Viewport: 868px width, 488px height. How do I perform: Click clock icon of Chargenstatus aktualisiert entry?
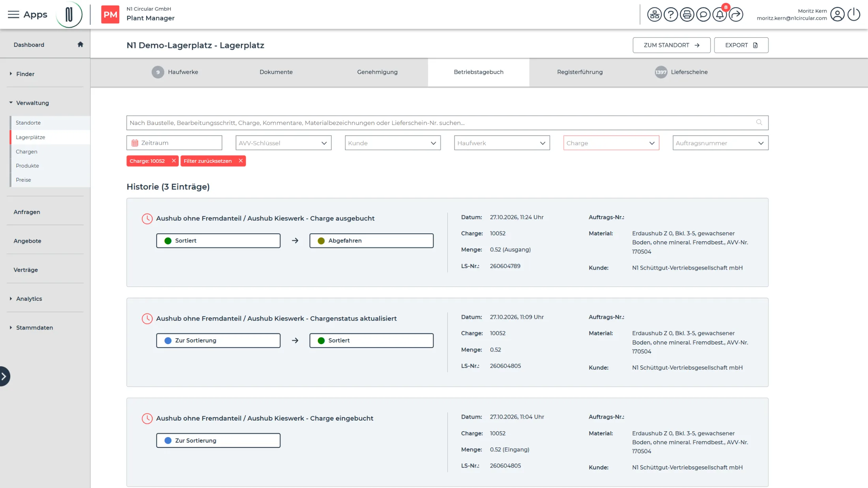coord(147,319)
